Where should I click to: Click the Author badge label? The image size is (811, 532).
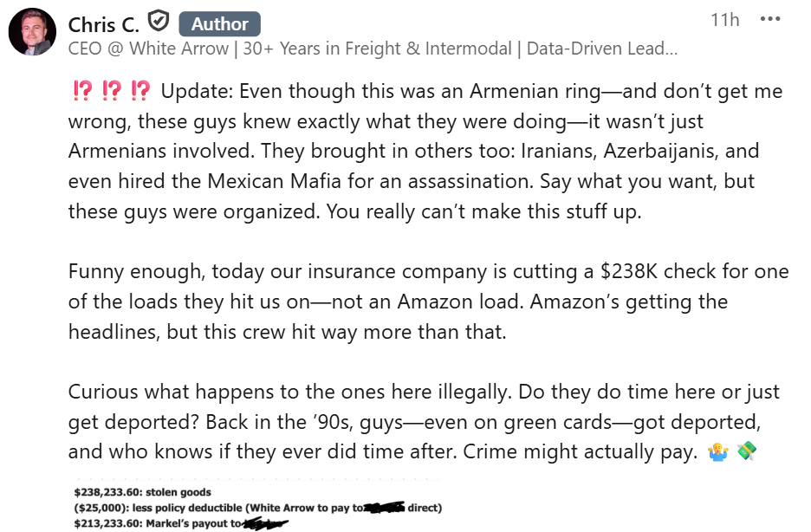click(219, 23)
